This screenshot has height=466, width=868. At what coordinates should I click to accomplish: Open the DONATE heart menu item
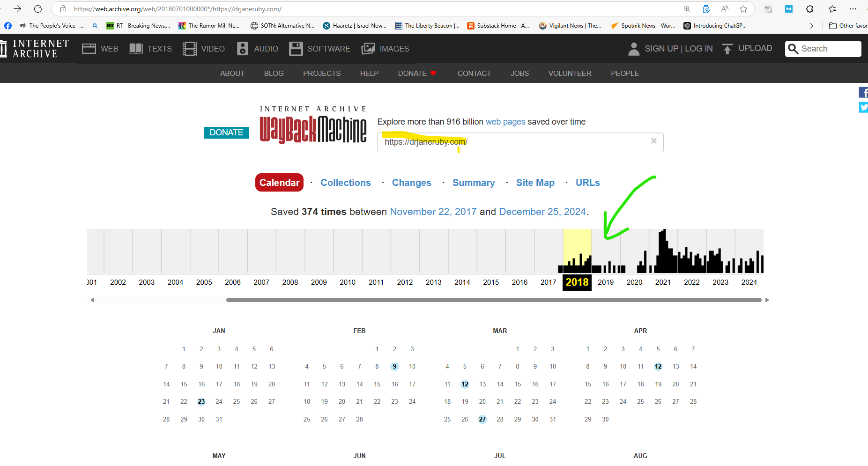click(x=417, y=74)
